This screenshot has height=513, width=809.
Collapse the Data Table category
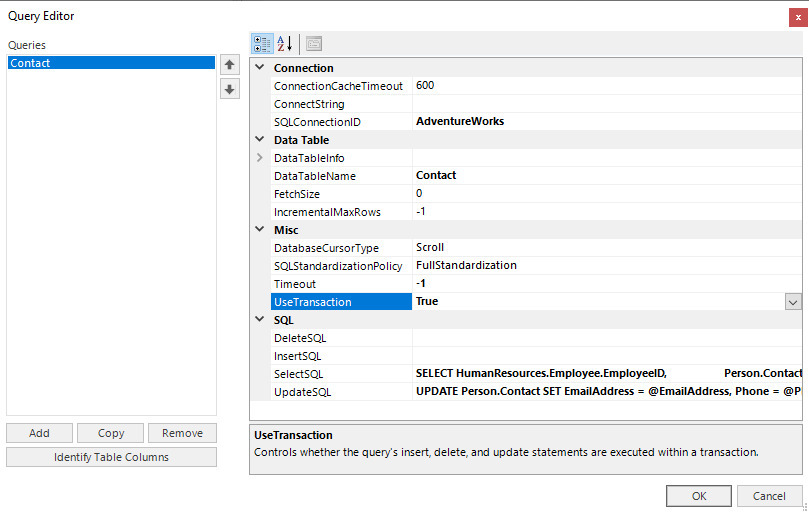click(260, 140)
